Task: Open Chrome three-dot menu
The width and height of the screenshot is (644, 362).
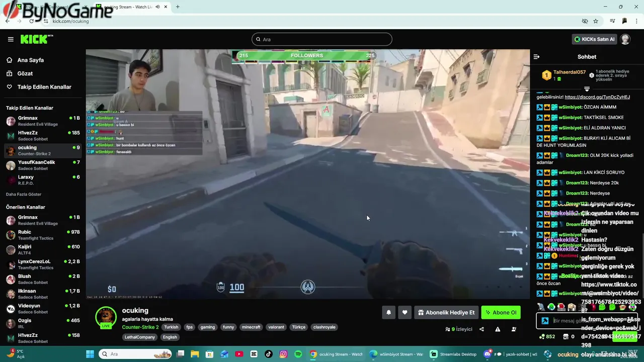Action: [637, 21]
